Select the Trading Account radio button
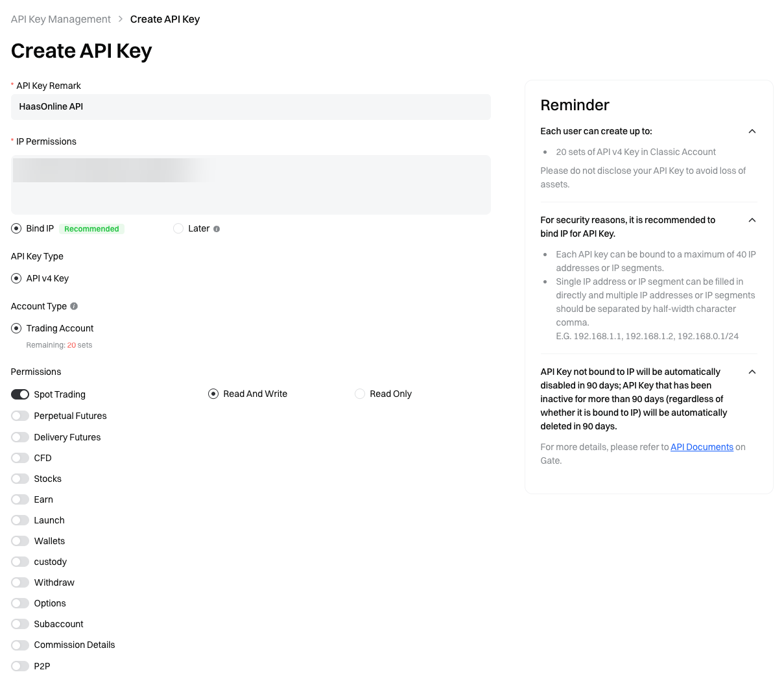This screenshot has width=784, height=681. point(16,328)
